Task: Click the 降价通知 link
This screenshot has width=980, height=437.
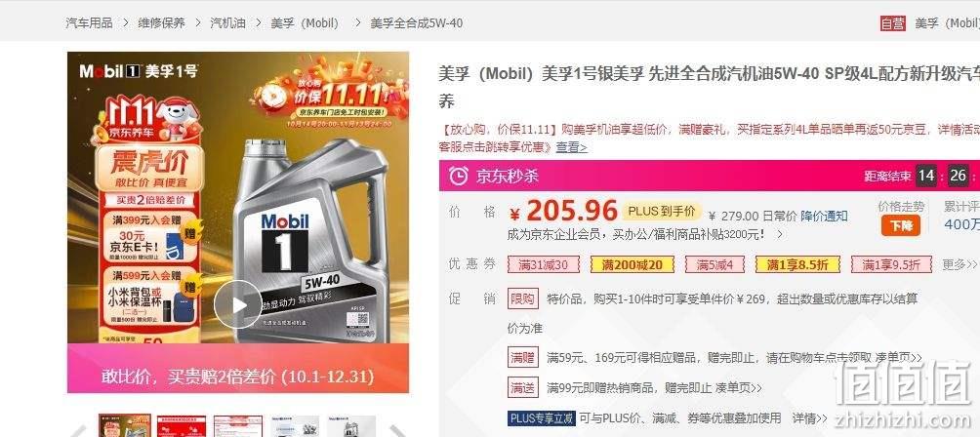Action: (x=825, y=216)
